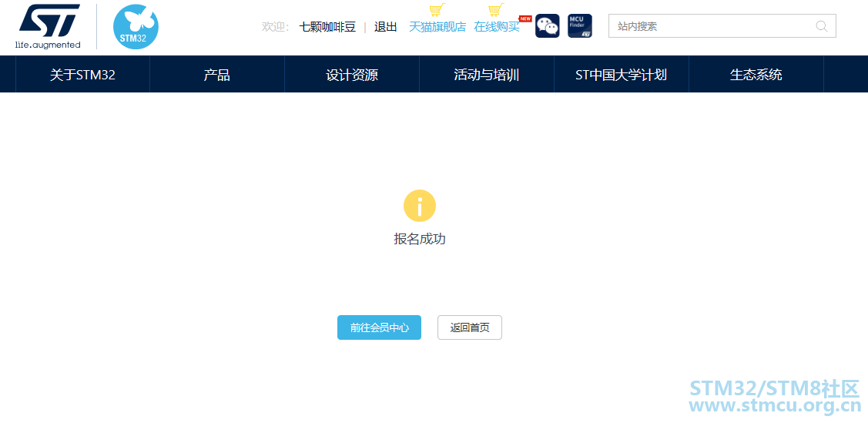
Task: Open the 生态系统 menu
Action: point(756,75)
